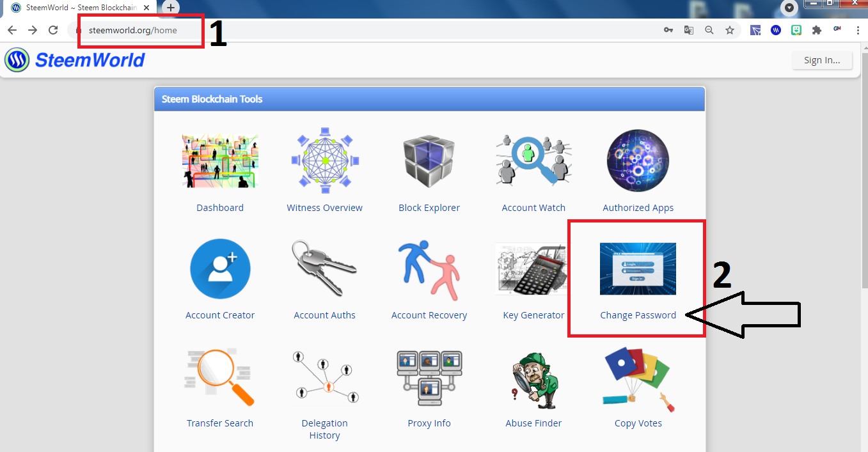Open the Dashboard tool icon
This screenshot has height=452, width=868.
coord(220,161)
